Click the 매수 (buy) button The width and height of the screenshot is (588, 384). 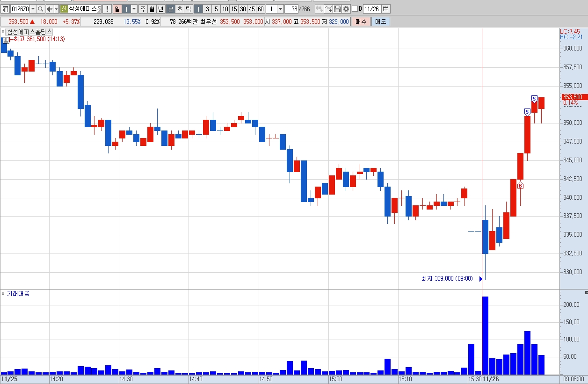coord(361,22)
